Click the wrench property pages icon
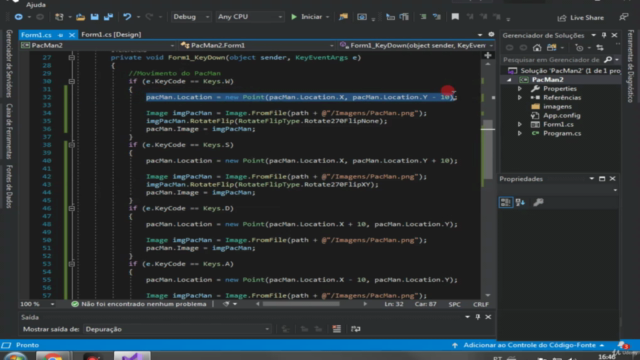Viewport: 640px width, 360px height. 538,202
